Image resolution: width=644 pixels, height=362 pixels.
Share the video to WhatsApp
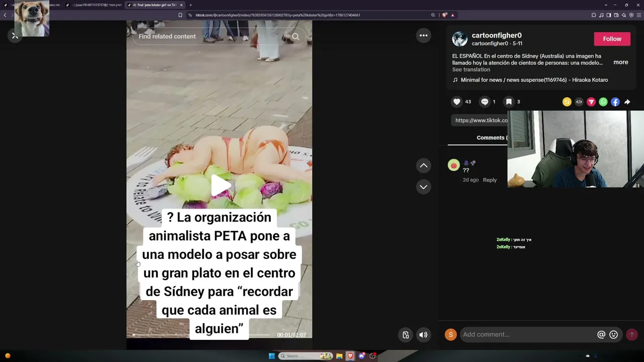[603, 102]
